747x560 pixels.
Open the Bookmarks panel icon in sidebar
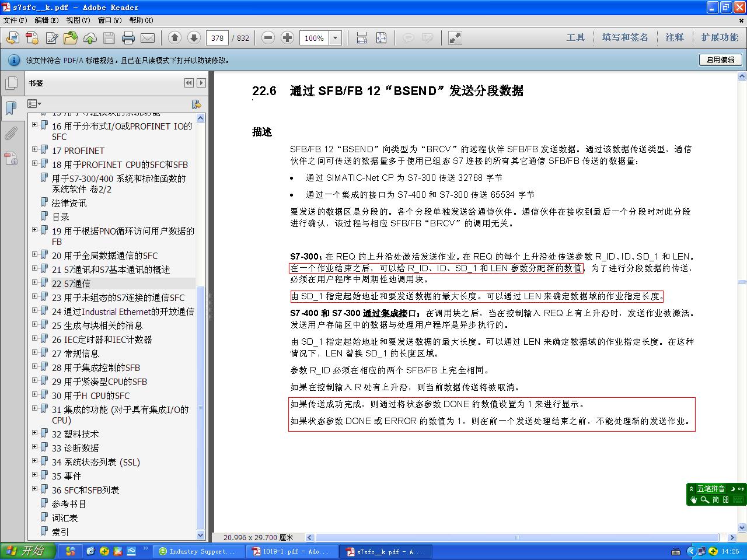11,108
